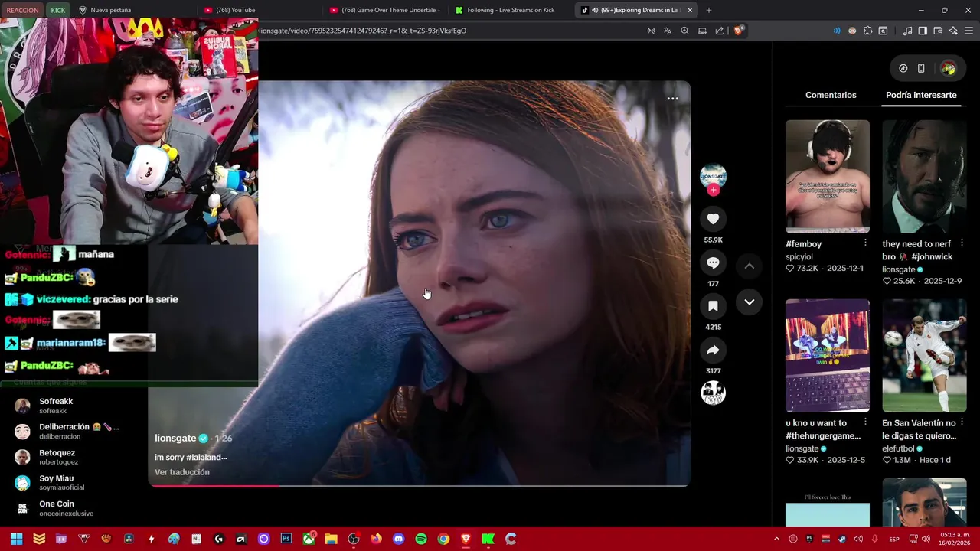
Task: Open options for the #johnwick video card
Action: click(x=962, y=243)
